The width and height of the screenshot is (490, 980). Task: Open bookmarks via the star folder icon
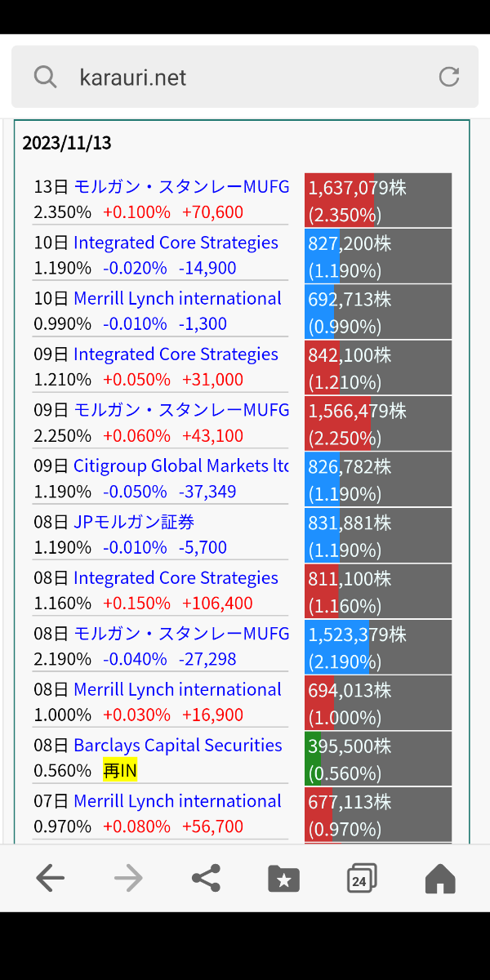click(x=283, y=878)
